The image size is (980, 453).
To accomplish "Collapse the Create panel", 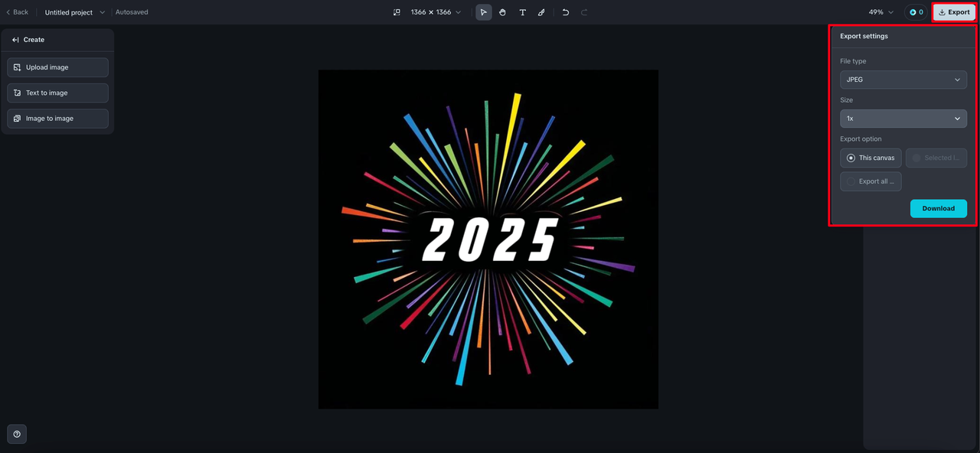I will [15, 40].
